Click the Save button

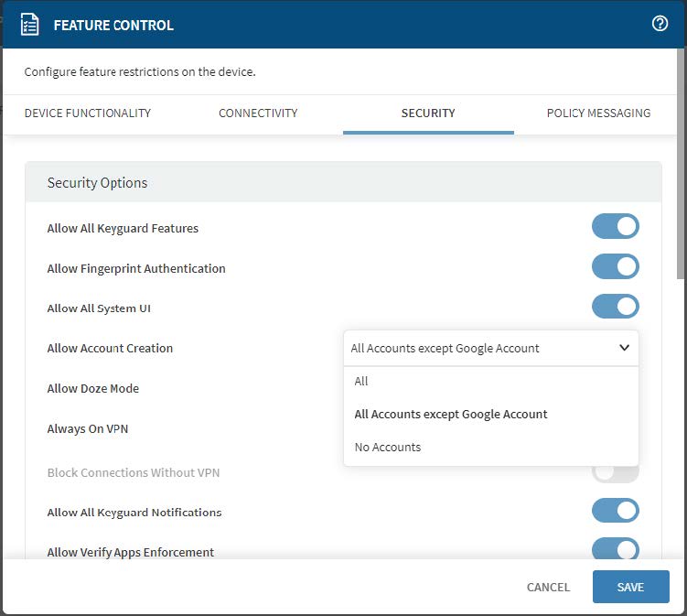tap(630, 587)
